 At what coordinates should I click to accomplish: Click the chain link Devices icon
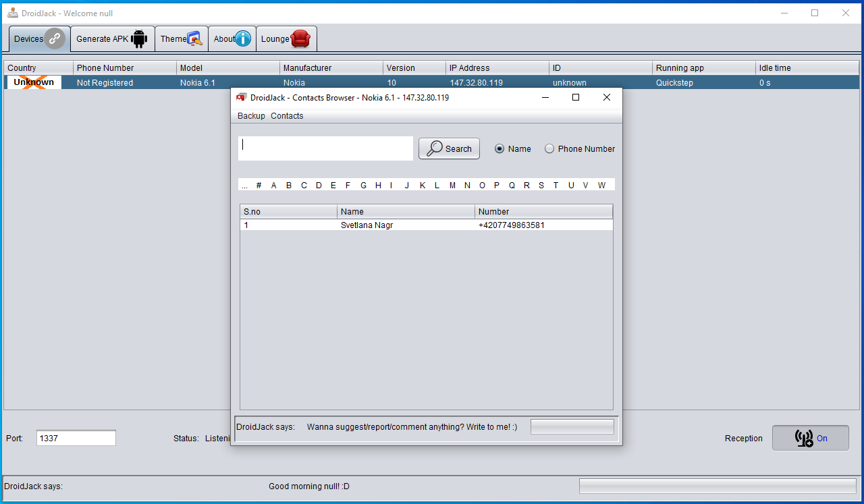[x=55, y=39]
